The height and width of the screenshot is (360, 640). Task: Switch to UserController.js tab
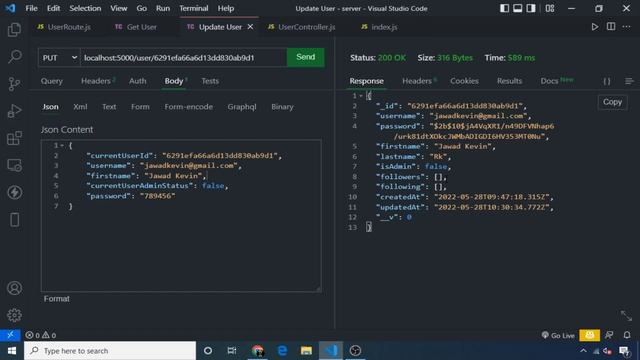tap(302, 27)
